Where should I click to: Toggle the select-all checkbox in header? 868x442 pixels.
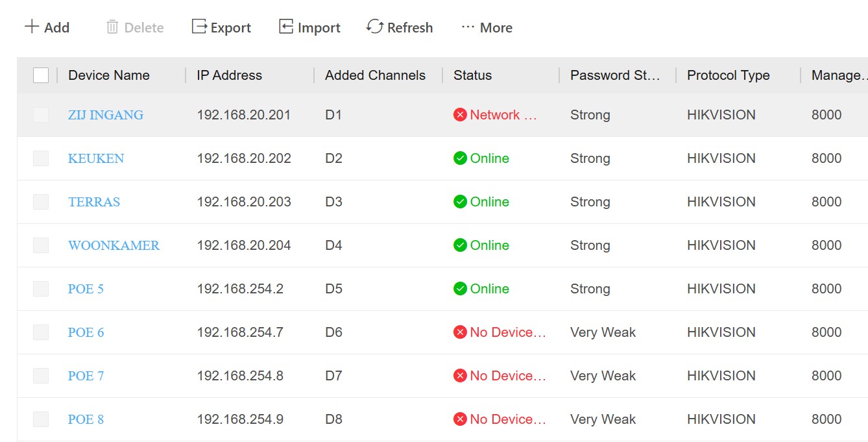41,75
